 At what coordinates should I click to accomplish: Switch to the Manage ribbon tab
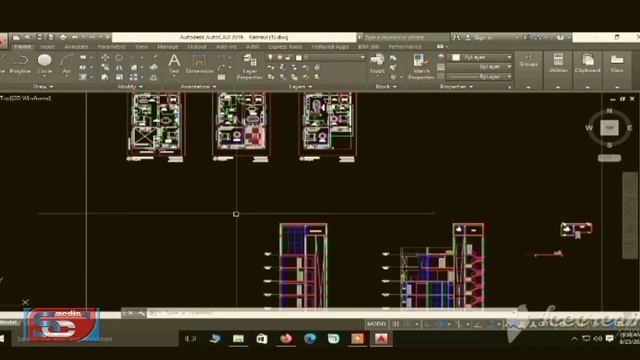pos(168,47)
